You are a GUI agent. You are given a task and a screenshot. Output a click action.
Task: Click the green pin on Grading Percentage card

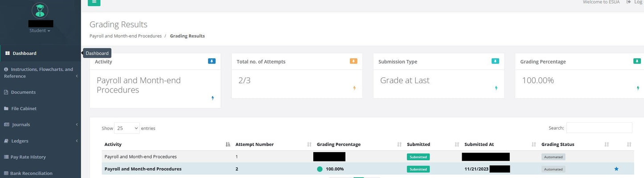637,61
